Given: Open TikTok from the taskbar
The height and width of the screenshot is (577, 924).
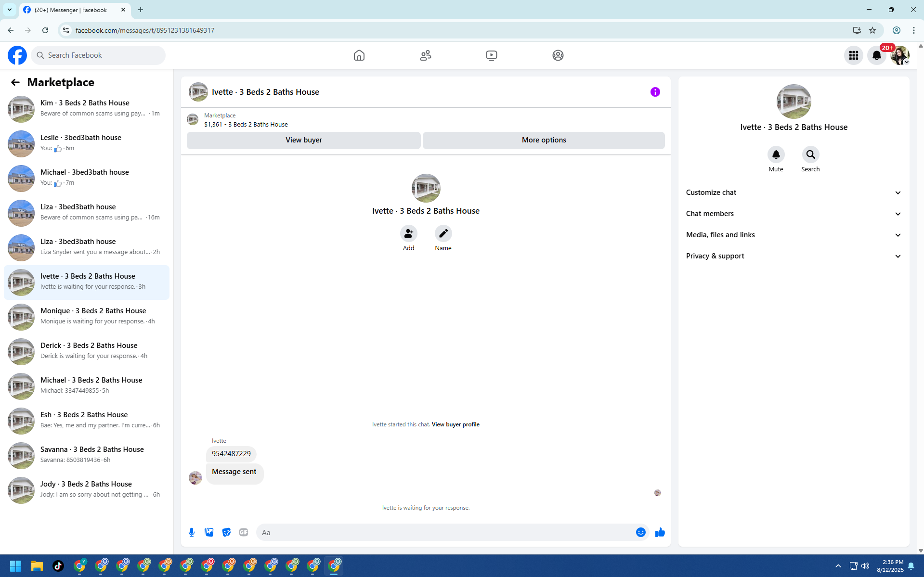Looking at the screenshot, I should pos(58,566).
